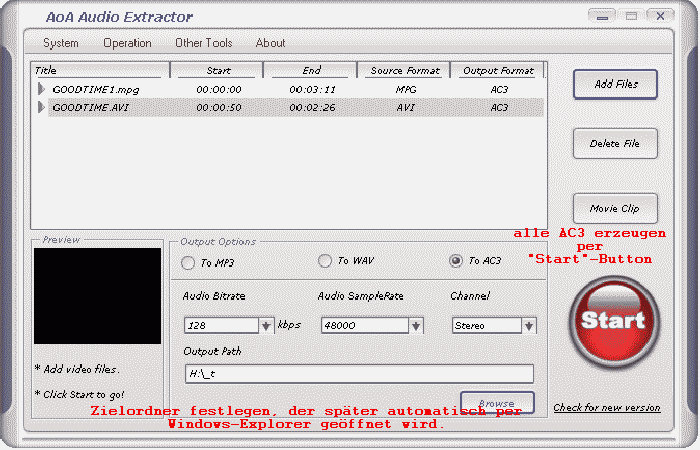Click the black Preview video area

pos(97,296)
